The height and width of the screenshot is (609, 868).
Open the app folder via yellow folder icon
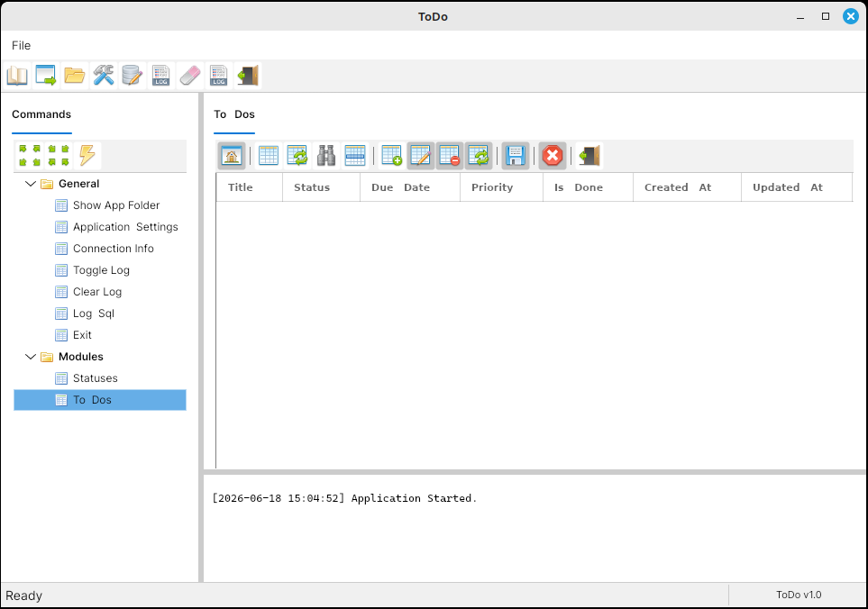coord(75,76)
